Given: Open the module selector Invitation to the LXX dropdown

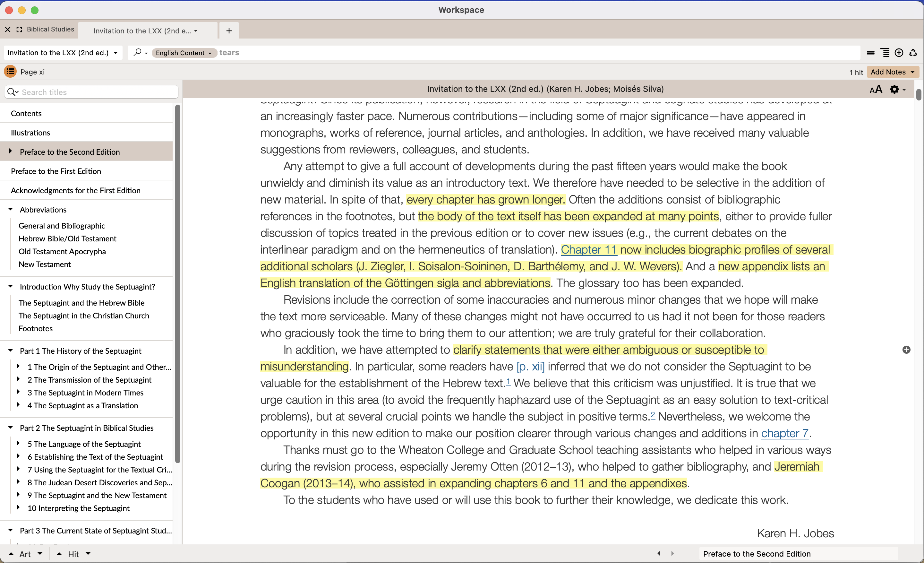Looking at the screenshot, I should pyautogui.click(x=62, y=53).
